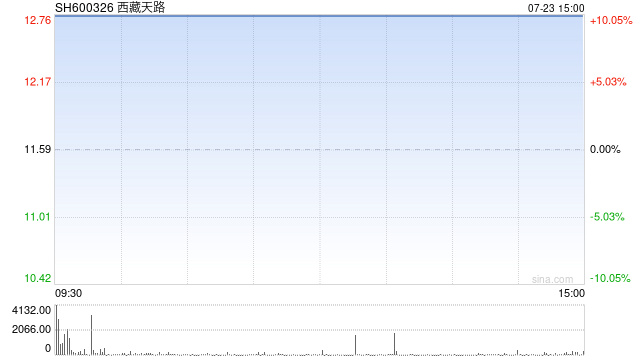This screenshot has height=360, width=640.
Task: Click the 11.59 previous close price label
Action: click(x=38, y=149)
